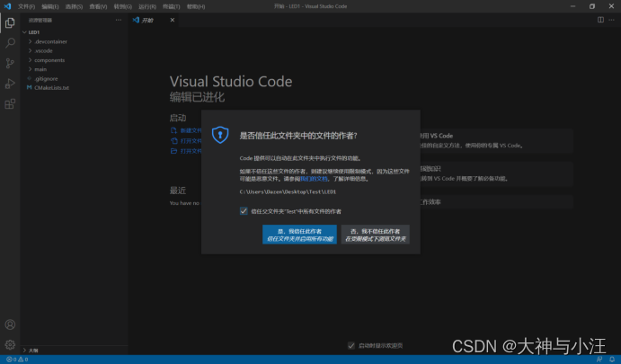This screenshot has width=621, height=364.
Task: Click the 否，我不信任此作者 button
Action: click(375, 235)
